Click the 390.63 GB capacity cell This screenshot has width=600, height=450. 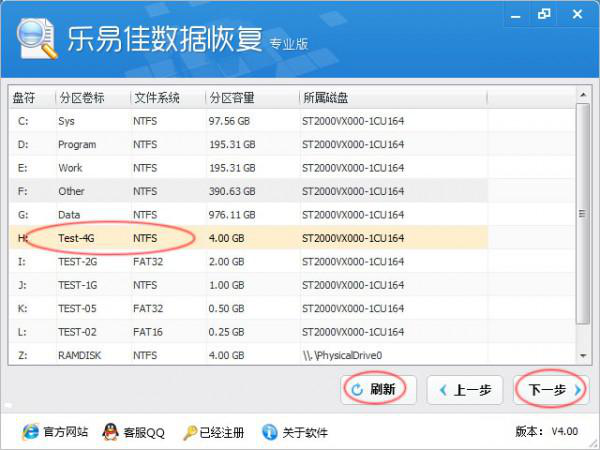[x=232, y=191]
